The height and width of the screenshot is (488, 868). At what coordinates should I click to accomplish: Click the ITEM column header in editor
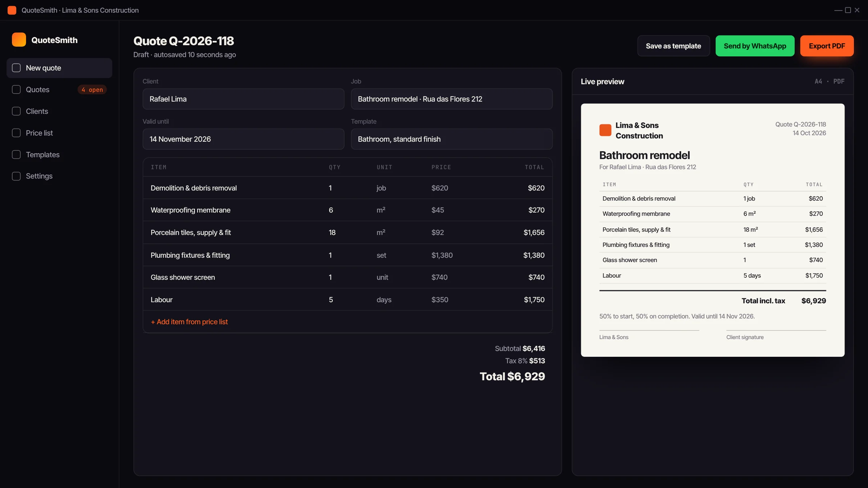158,167
